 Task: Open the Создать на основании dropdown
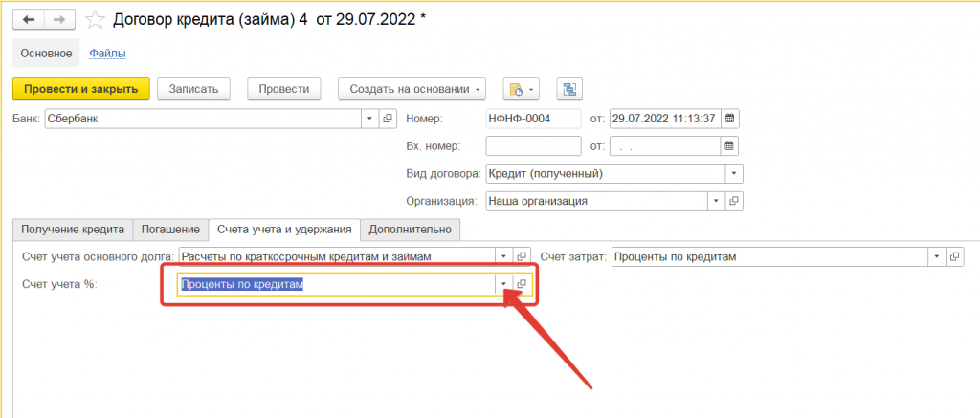(x=412, y=89)
